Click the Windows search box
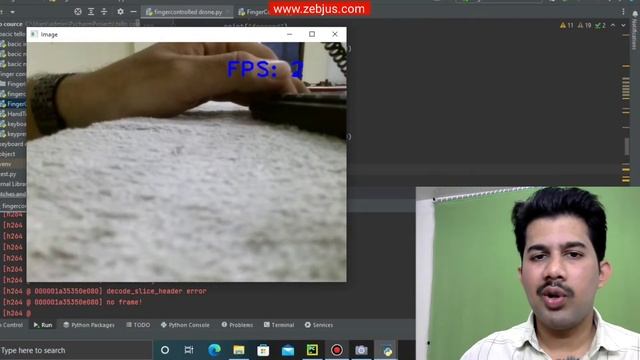Image resolution: width=640 pixels, height=360 pixels. (76, 350)
